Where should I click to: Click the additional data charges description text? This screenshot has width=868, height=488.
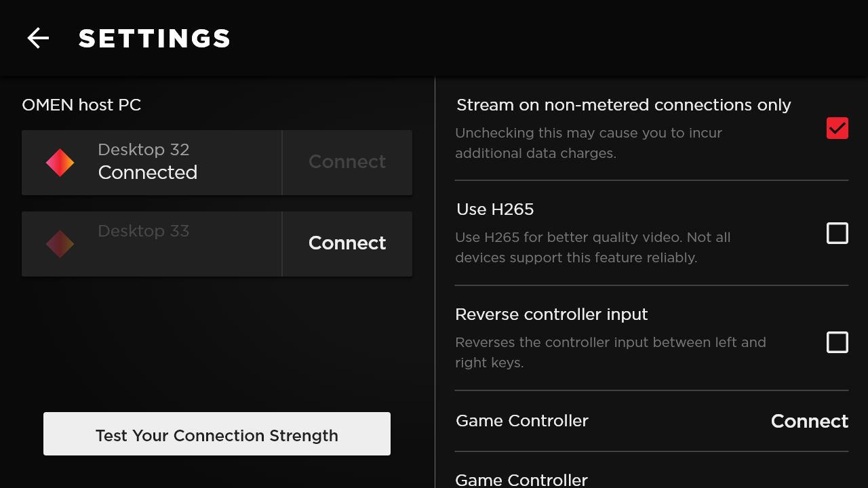point(588,143)
